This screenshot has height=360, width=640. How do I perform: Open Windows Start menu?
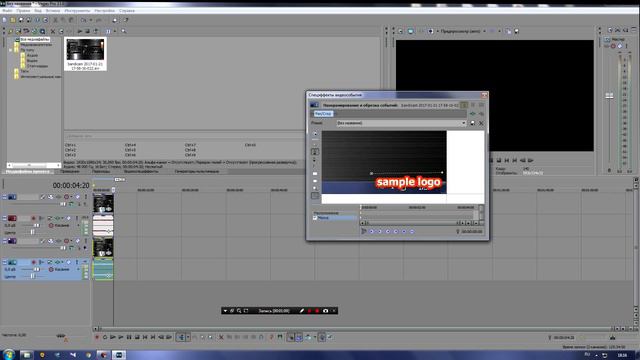(x=9, y=354)
